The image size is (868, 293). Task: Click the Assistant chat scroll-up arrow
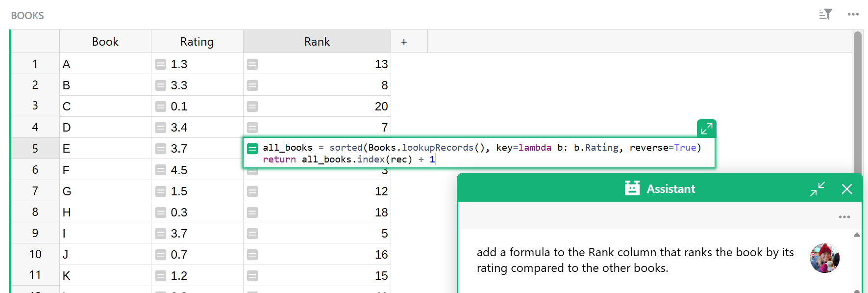[x=857, y=235]
